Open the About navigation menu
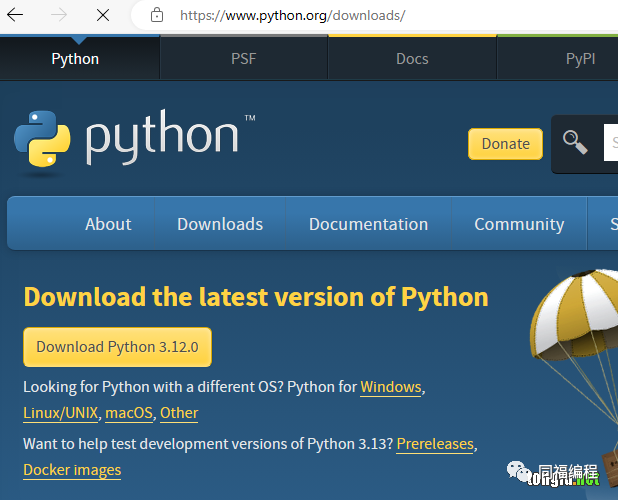Screen dimensions: 618x500 click(x=108, y=224)
